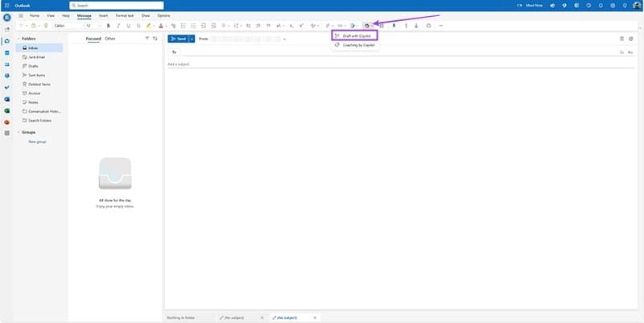Select Draft with Copilot

354,36
